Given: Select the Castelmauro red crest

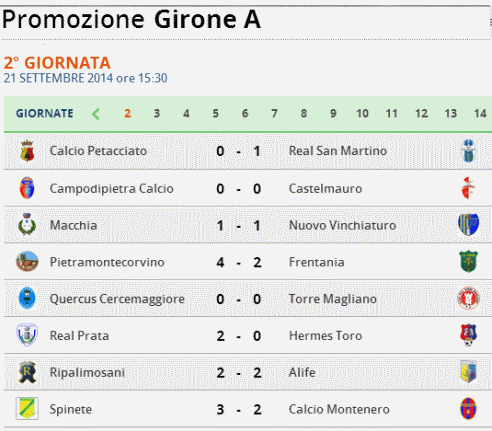Looking at the screenshot, I should coord(468,188).
